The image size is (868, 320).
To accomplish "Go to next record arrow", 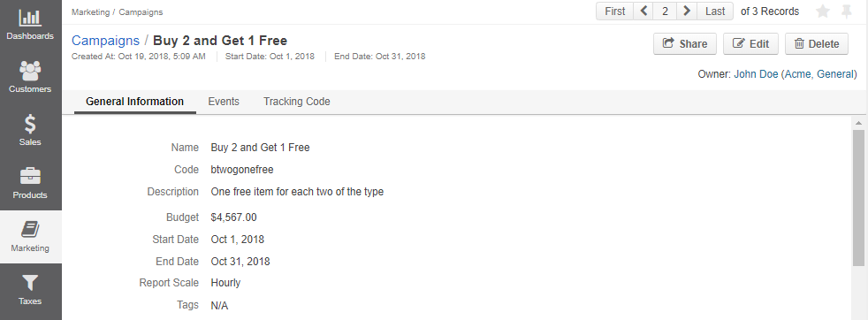I will 687,11.
